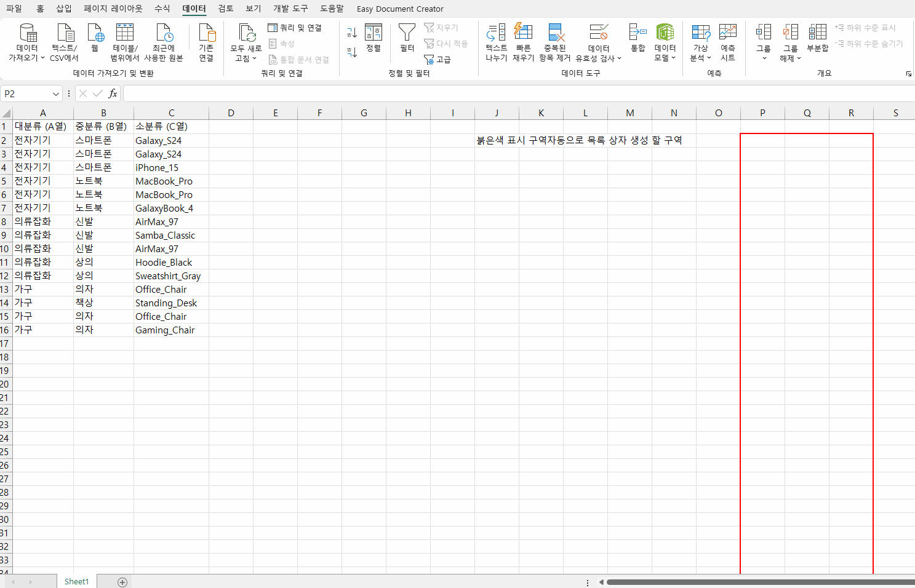Viewport: 915px width, 588px height.
Task: Click the 그룹 해제 icon
Action: pos(791,33)
